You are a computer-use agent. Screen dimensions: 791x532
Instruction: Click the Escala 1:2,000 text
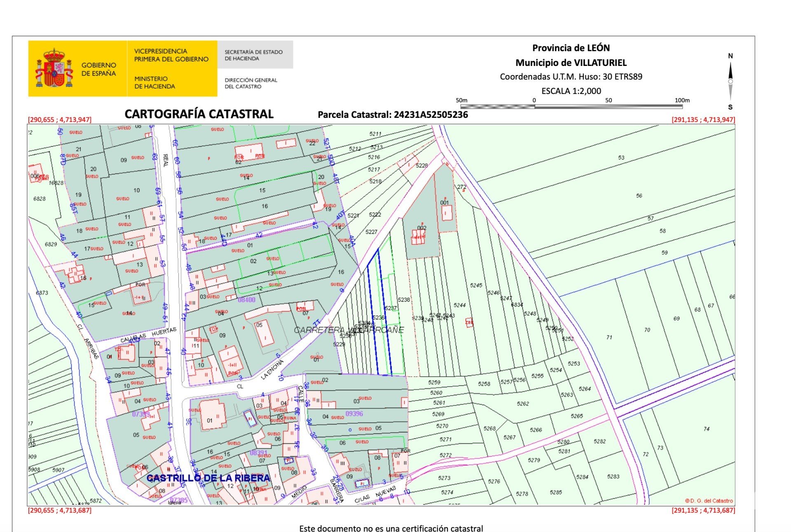pyautogui.click(x=571, y=91)
